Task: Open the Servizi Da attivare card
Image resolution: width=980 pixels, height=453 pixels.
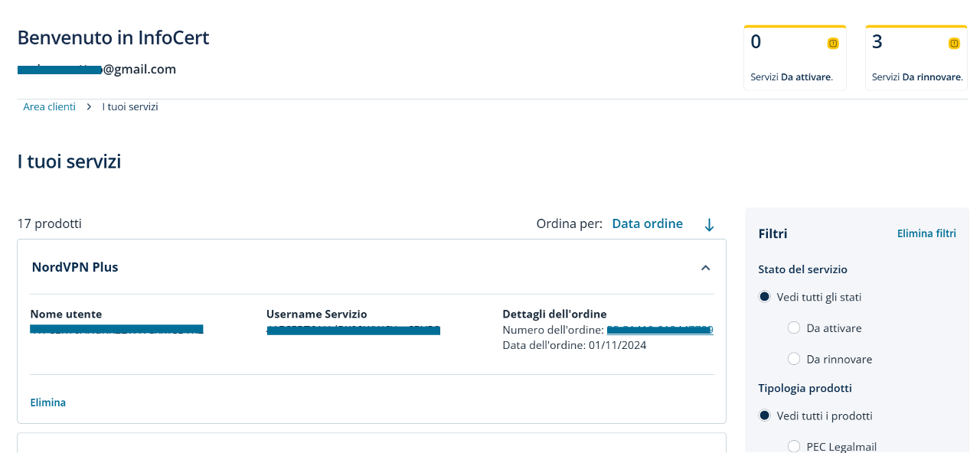Action: point(795,58)
